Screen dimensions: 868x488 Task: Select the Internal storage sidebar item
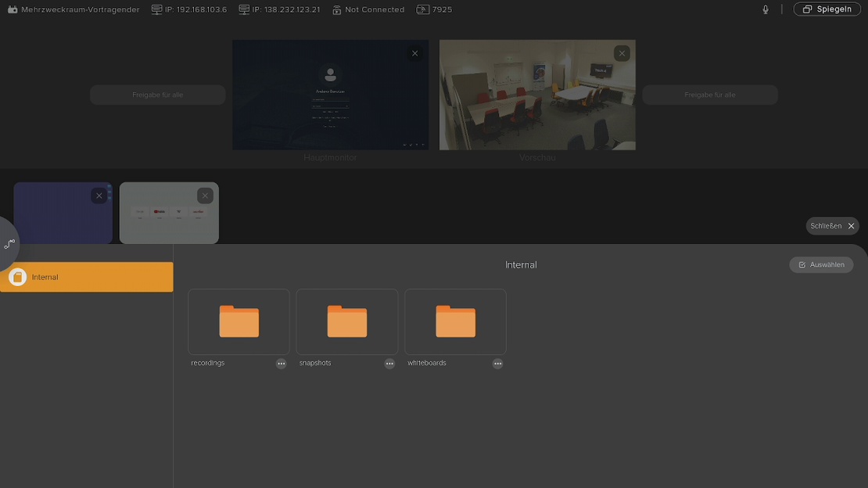tap(86, 277)
